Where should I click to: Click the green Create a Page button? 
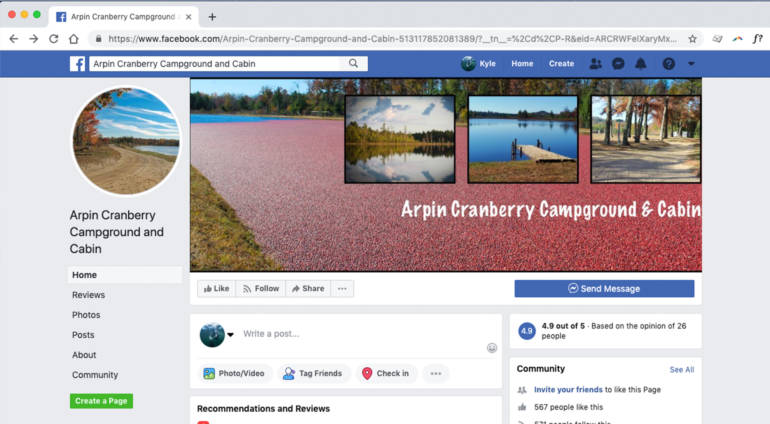(x=101, y=401)
